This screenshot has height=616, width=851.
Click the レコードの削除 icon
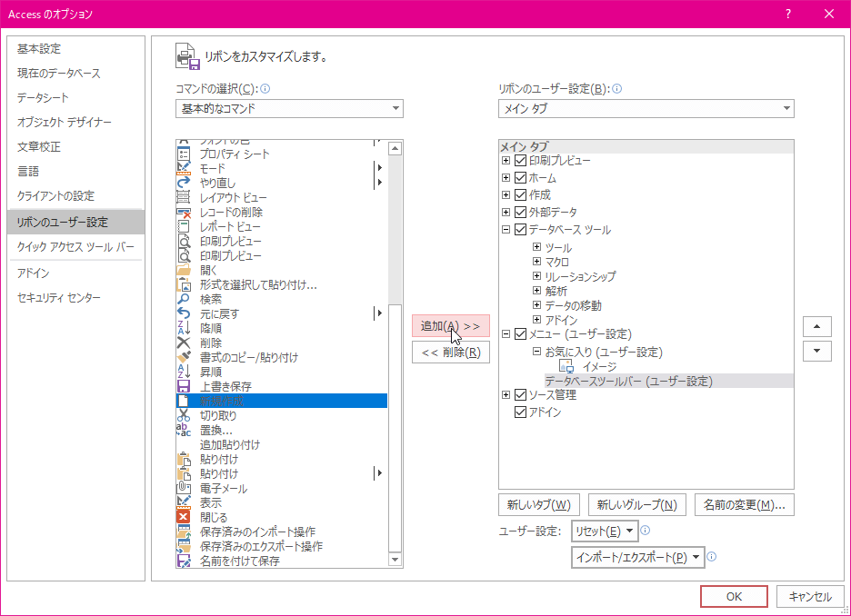[x=184, y=212]
